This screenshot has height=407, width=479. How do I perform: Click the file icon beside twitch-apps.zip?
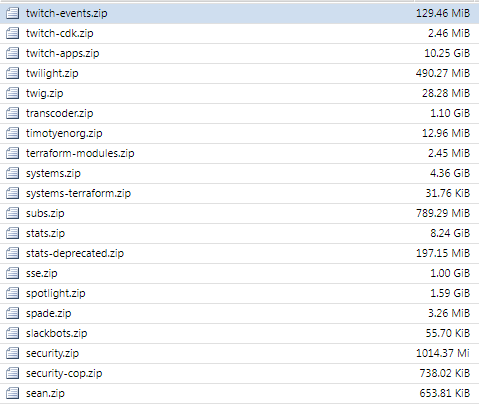coord(12,53)
